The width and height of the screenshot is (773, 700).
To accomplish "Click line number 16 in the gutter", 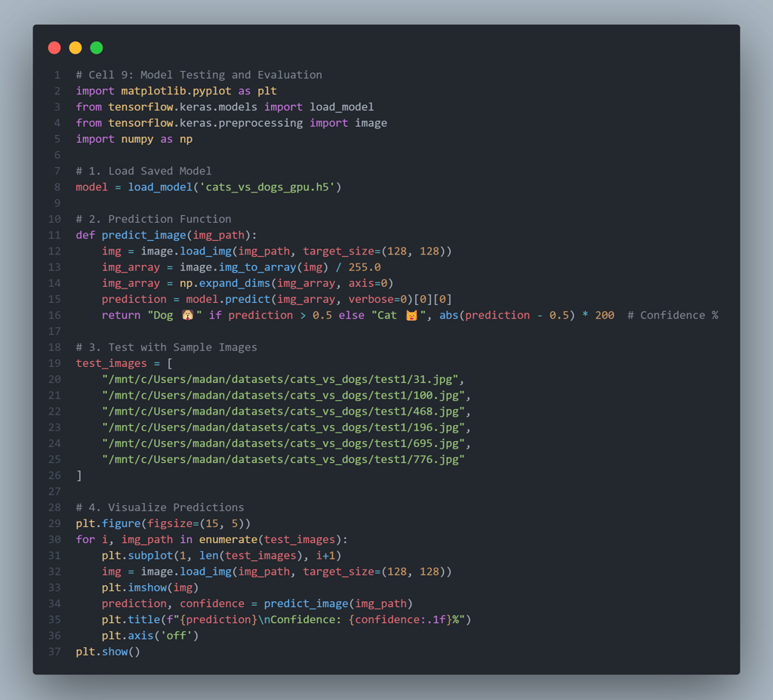I will point(54,315).
